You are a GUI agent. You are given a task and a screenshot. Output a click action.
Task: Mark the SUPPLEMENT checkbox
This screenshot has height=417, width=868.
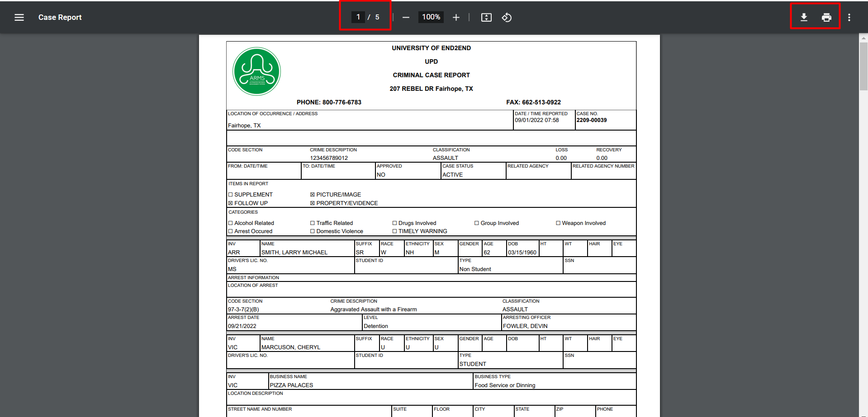231,194
